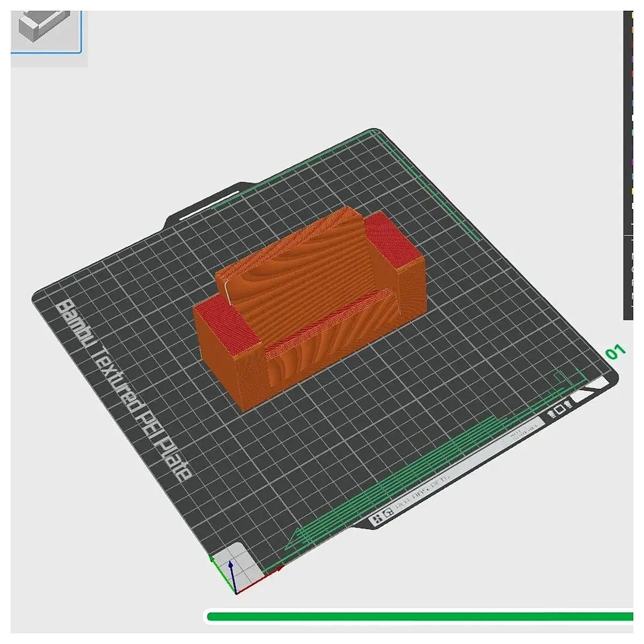Screen dimensions: 644x644
Task: Click the red X-axis line at origin
Action: (258, 580)
